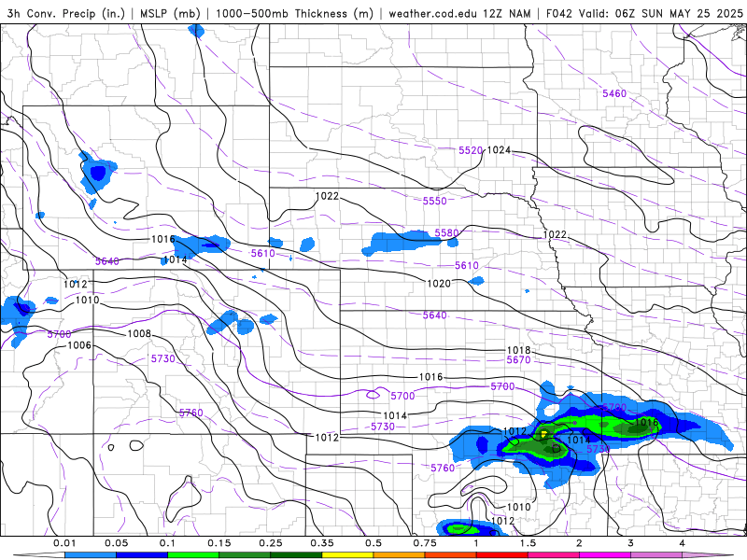Click the '0.35' legend value
The image size is (747, 560).
(322, 543)
